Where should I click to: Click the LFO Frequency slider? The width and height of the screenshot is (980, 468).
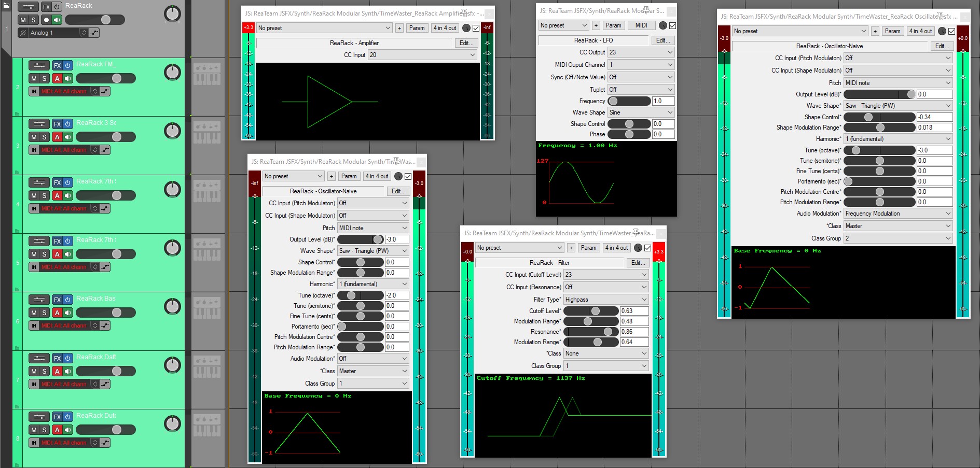coord(629,101)
